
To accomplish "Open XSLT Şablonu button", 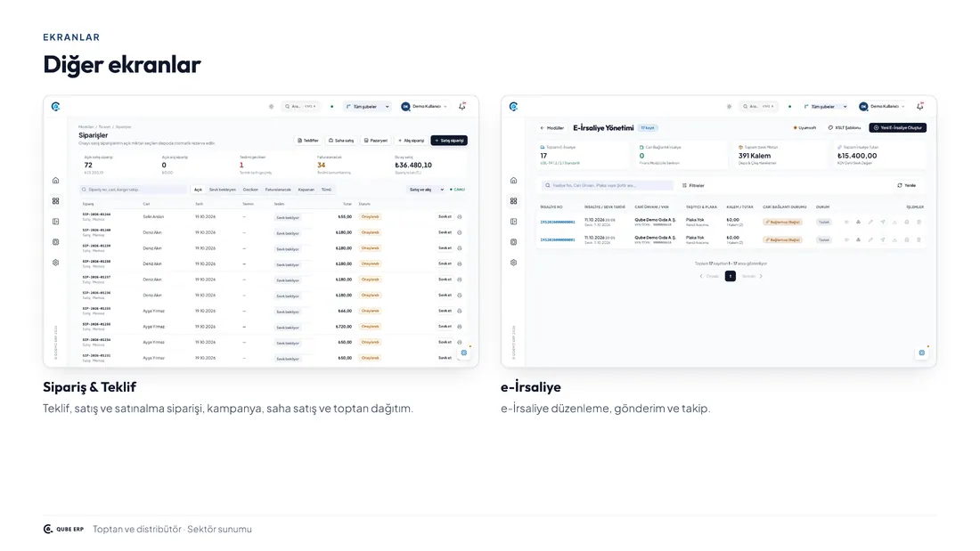I will [845, 128].
